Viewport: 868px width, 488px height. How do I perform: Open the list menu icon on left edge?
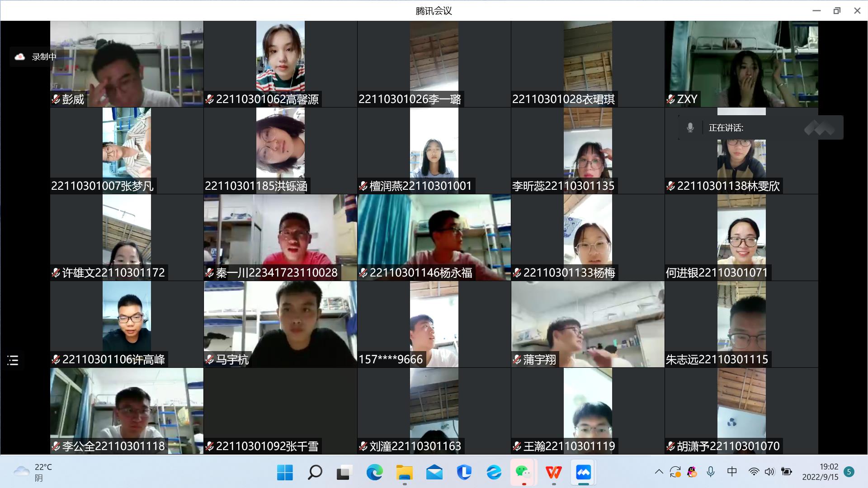[x=13, y=360]
